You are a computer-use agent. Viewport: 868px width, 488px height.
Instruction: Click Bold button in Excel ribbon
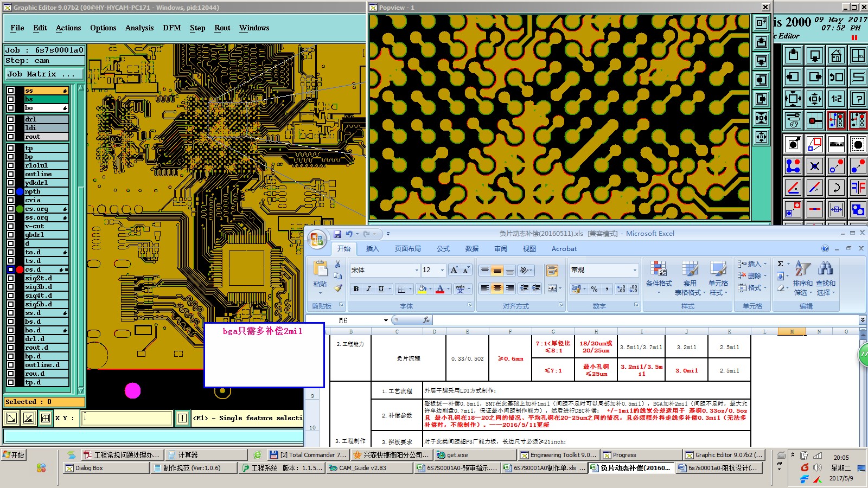pos(356,289)
